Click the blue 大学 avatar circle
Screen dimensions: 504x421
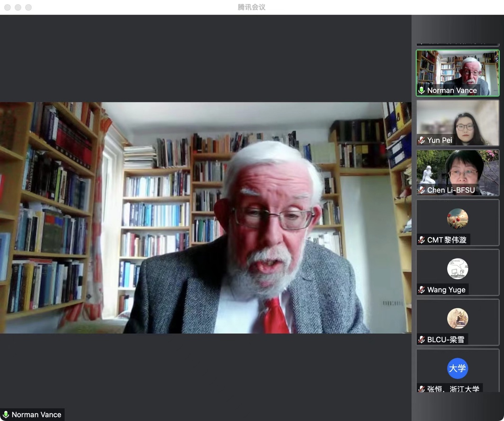click(458, 368)
